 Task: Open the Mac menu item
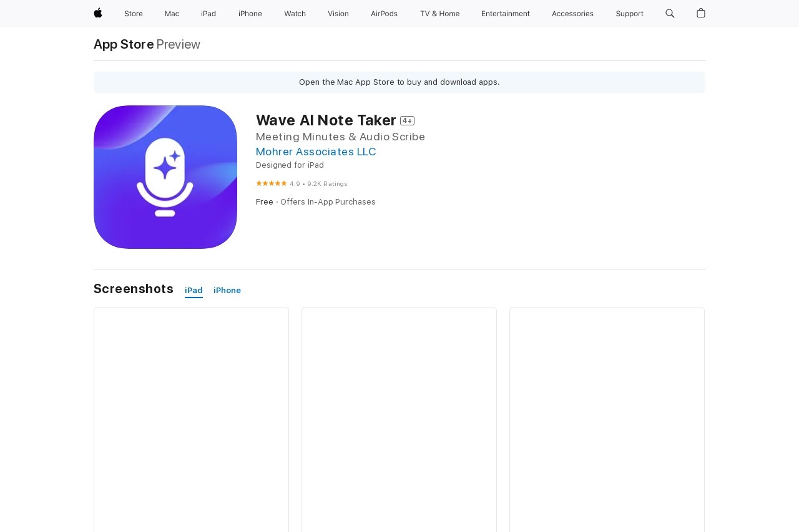pos(172,14)
